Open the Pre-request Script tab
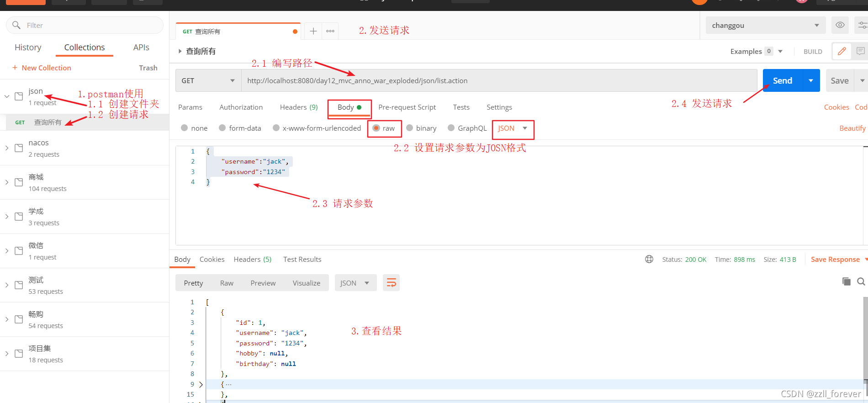Image resolution: width=868 pixels, height=403 pixels. [x=407, y=107]
